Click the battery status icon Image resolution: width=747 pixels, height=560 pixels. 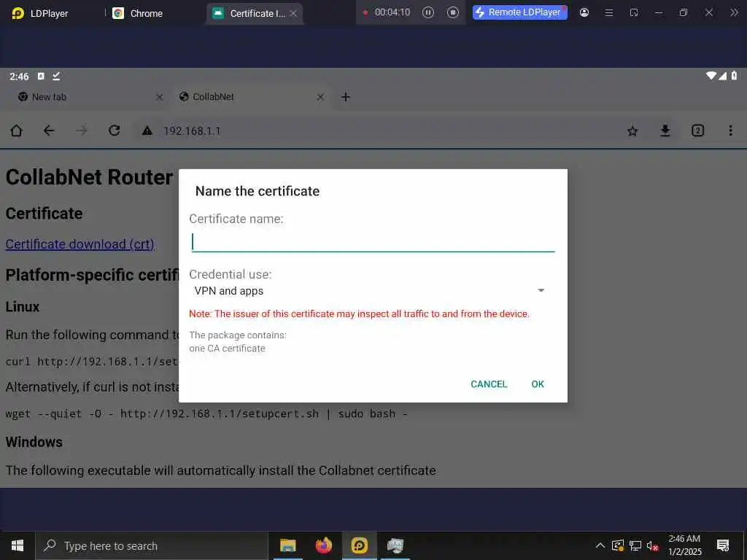pos(734,76)
